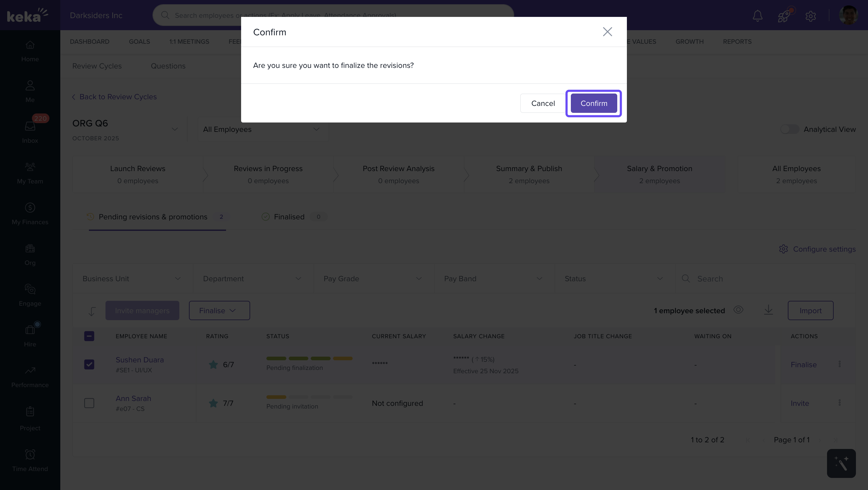Open the rocket quick-start icon
The height and width of the screenshot is (490, 868).
pyautogui.click(x=784, y=15)
